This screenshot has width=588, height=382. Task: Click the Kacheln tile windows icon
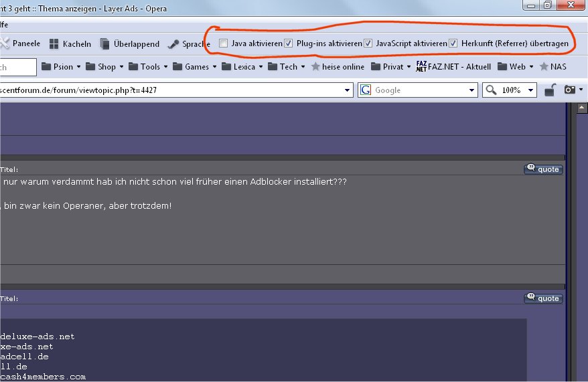(55, 44)
